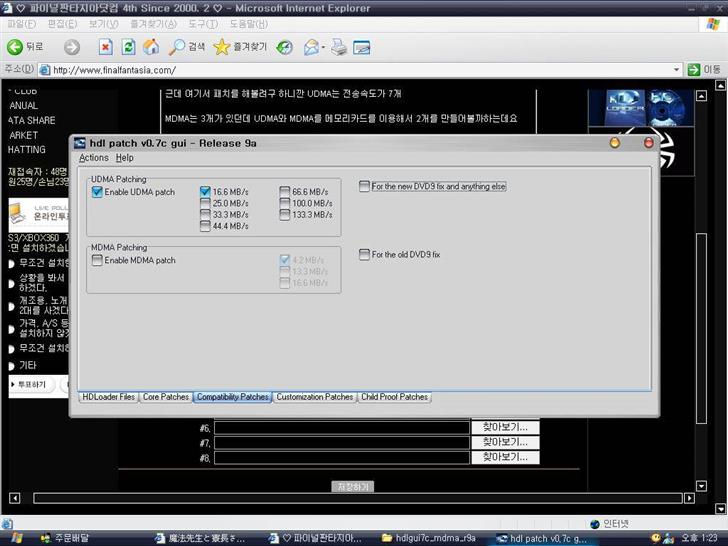Open the IE 도구(T) menu
This screenshot has width=728, height=546.
coord(203,24)
